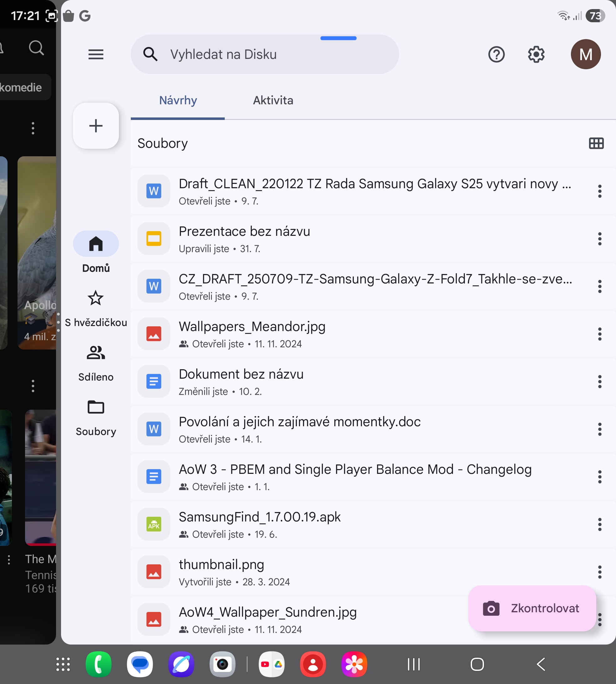Tap the Zkontrolovat screenshot button
Screen dimensions: 616x684
(x=532, y=608)
